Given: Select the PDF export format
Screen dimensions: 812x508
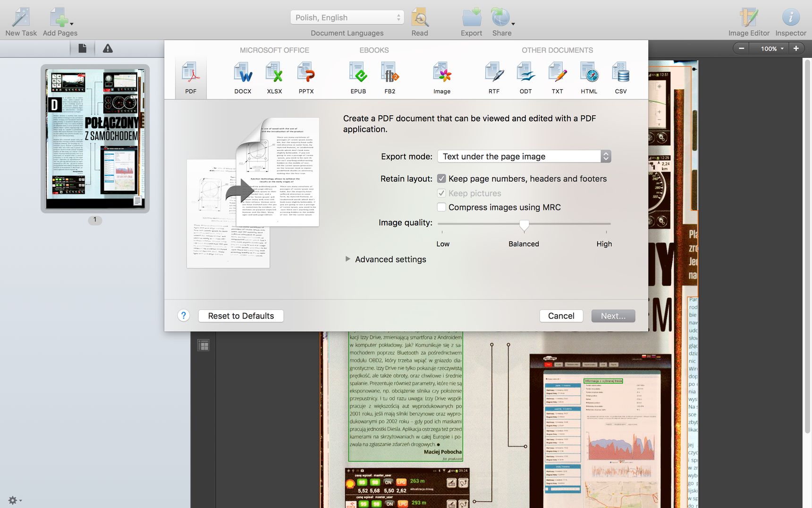Looking at the screenshot, I should click(x=191, y=77).
